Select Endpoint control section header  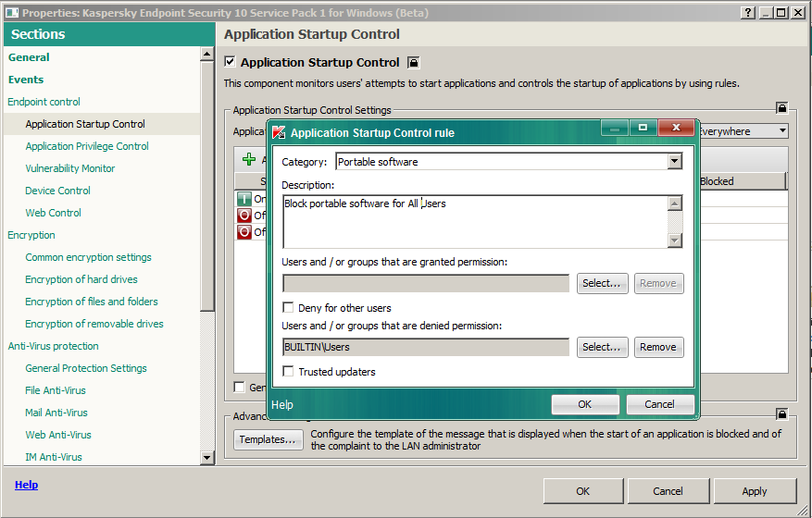tap(44, 102)
